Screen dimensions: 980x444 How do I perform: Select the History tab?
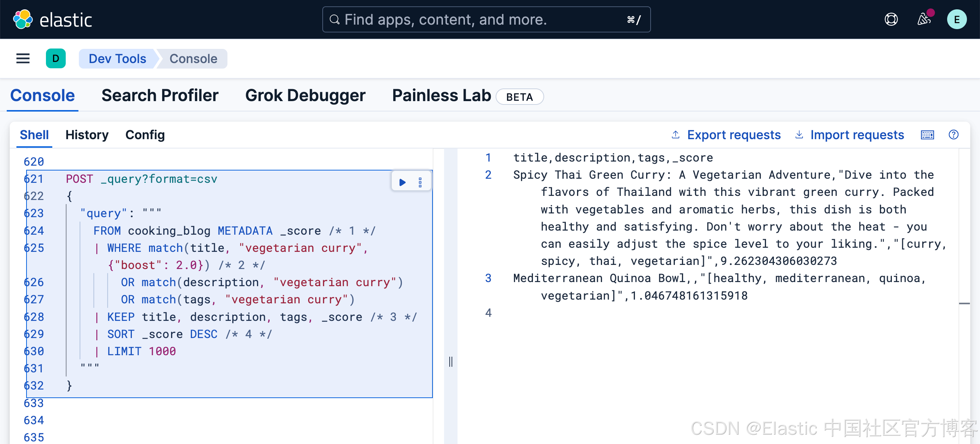87,135
